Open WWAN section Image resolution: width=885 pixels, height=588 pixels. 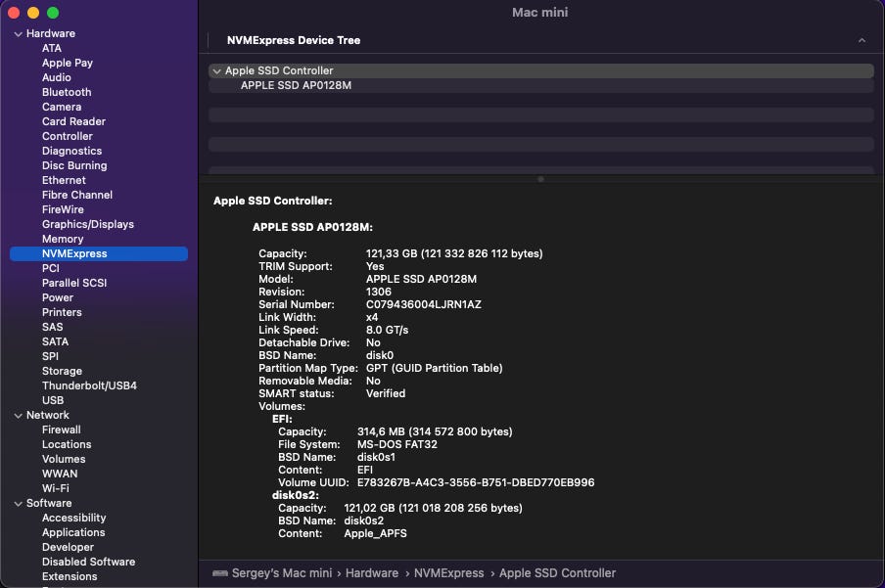[60, 474]
